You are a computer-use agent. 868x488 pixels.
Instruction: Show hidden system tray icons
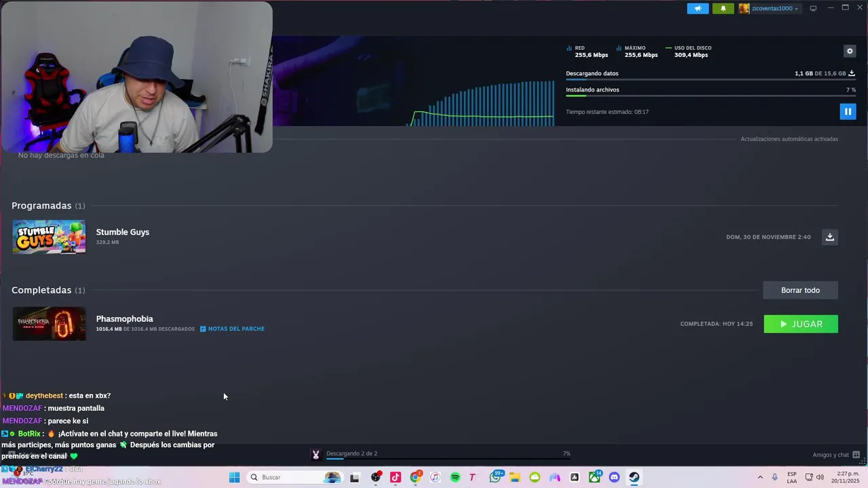760,477
